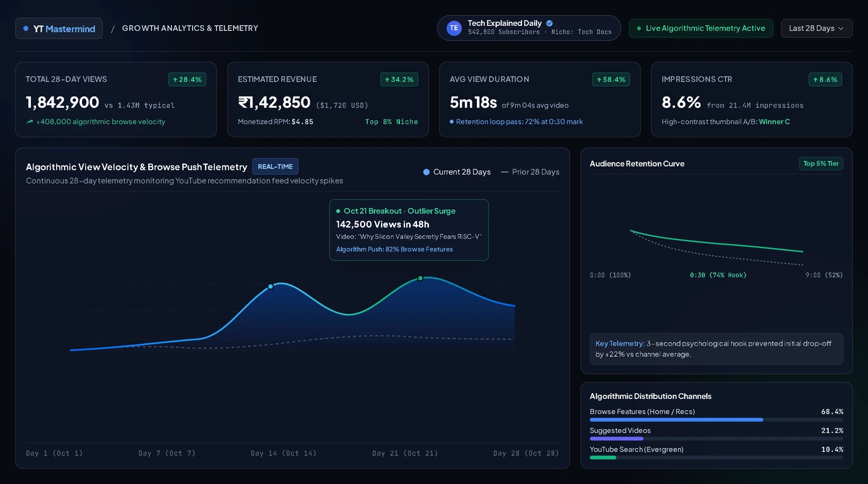
Task: Toggle the Prior 28 Days legend series
Action: pyautogui.click(x=530, y=171)
